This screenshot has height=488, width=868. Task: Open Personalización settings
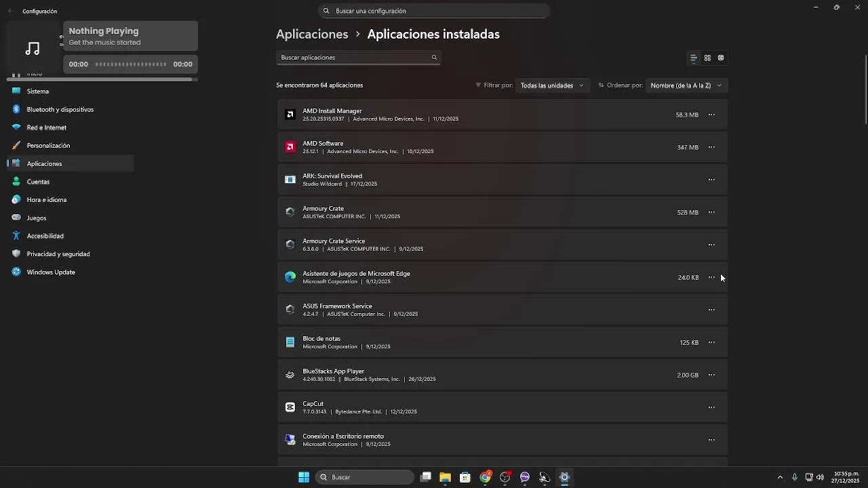click(71, 146)
